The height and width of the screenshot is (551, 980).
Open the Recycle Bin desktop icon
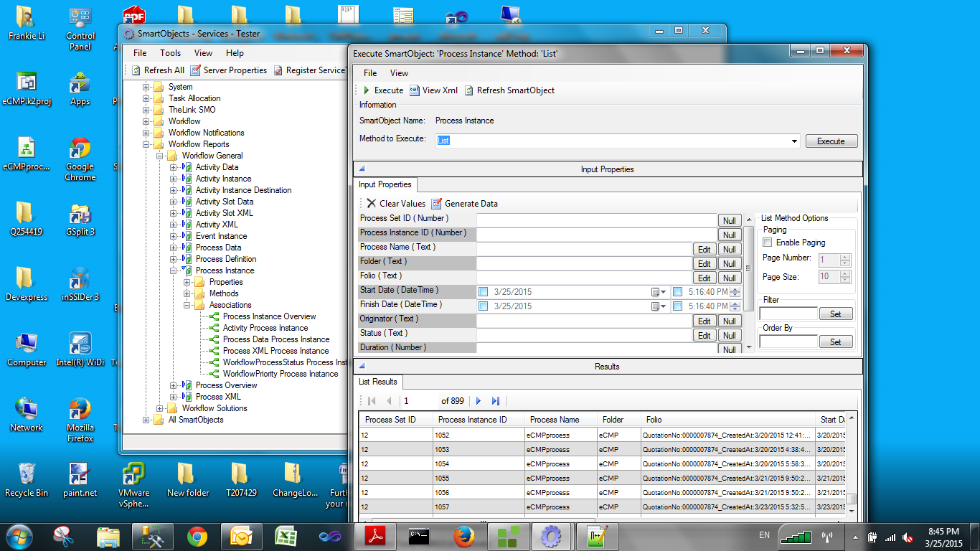click(x=27, y=481)
